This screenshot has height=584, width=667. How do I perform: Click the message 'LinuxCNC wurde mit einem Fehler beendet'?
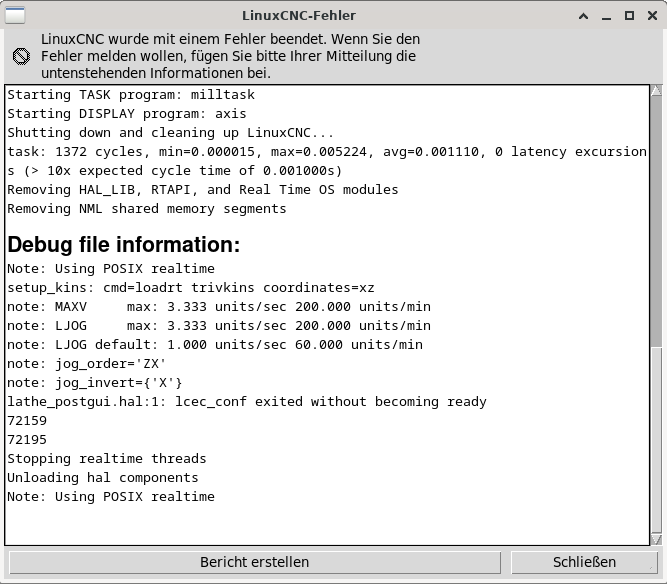pyautogui.click(x=231, y=56)
